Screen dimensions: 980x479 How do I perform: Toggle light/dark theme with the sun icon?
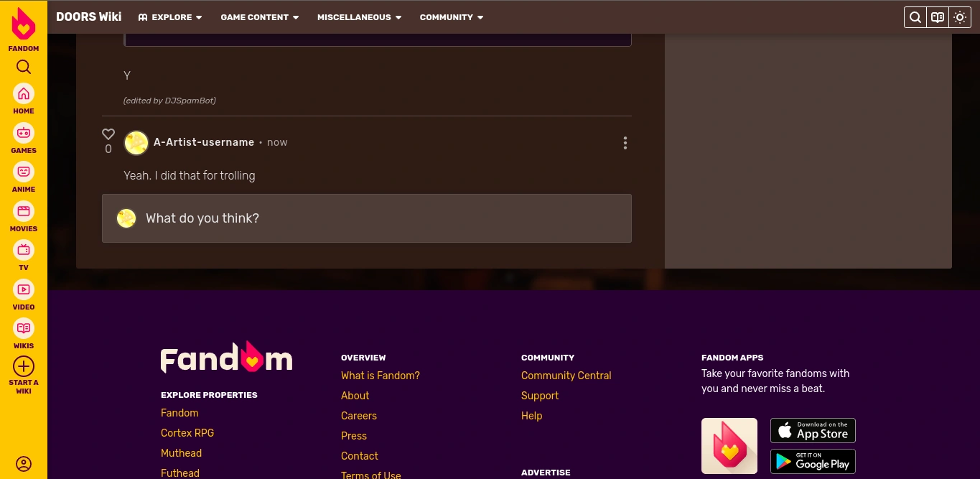pyautogui.click(x=960, y=17)
